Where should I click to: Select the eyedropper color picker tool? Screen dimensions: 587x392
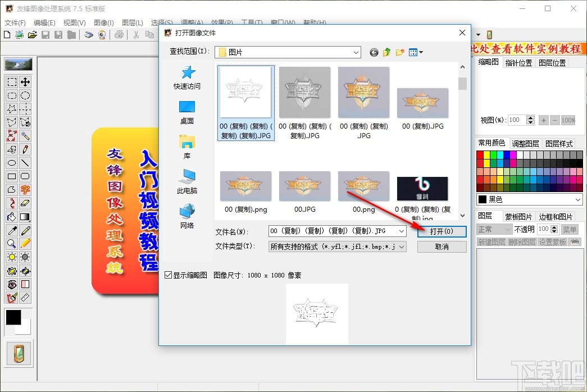12,230
